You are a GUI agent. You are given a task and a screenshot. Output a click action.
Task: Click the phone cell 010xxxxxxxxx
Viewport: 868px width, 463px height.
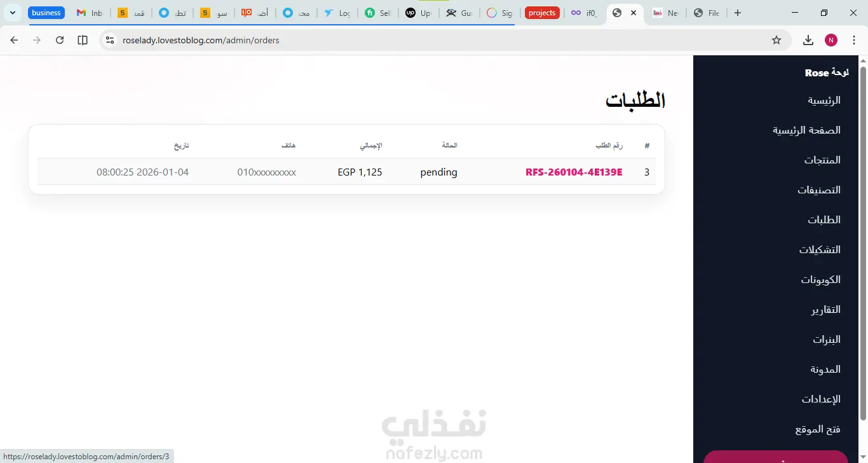[x=267, y=172]
